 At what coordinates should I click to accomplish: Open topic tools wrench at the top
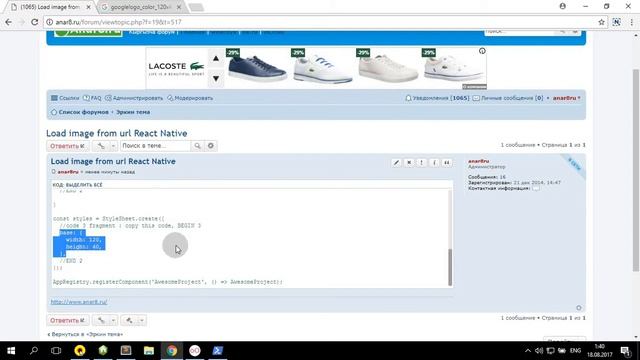(101, 146)
